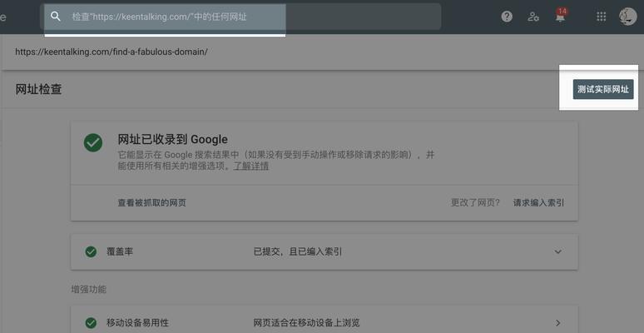This screenshot has width=644, height=333.
Task: Click the 增强功能 section label
Action: tap(89, 290)
